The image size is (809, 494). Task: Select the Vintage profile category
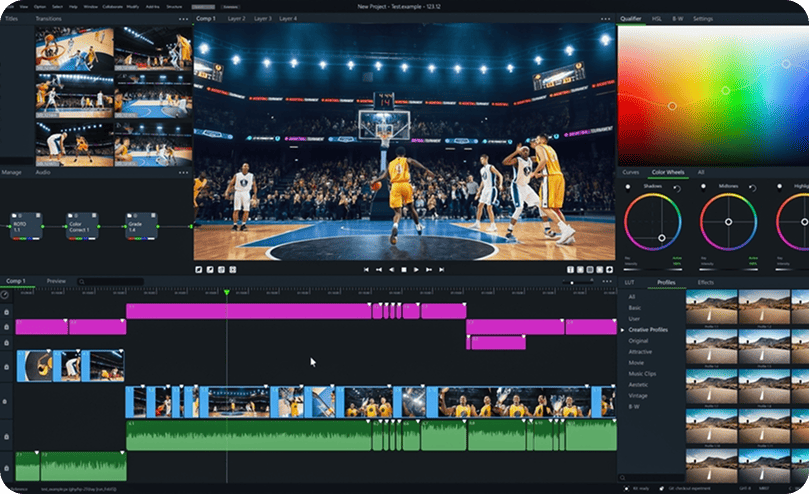(639, 396)
